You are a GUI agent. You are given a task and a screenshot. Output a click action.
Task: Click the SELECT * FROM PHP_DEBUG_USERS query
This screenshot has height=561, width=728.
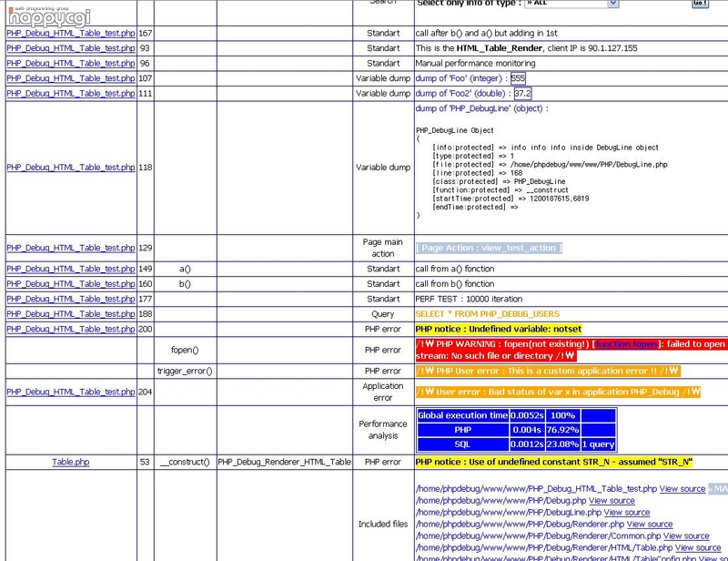(488, 314)
